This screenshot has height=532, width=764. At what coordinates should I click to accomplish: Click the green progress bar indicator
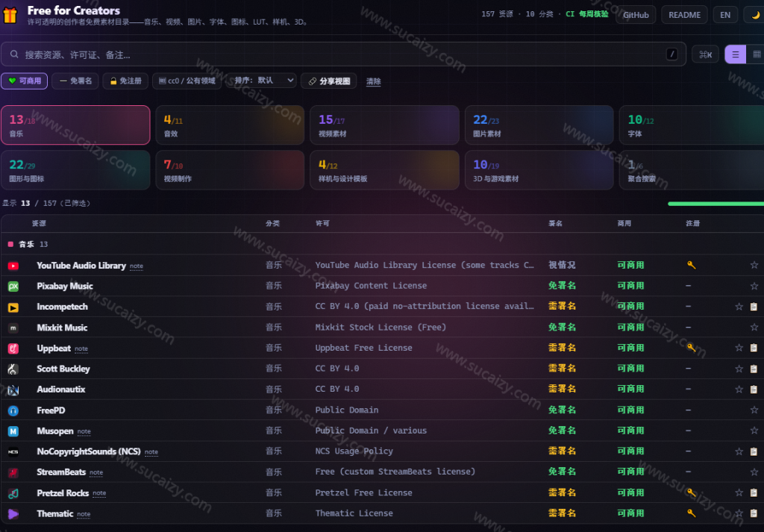pyautogui.click(x=716, y=204)
